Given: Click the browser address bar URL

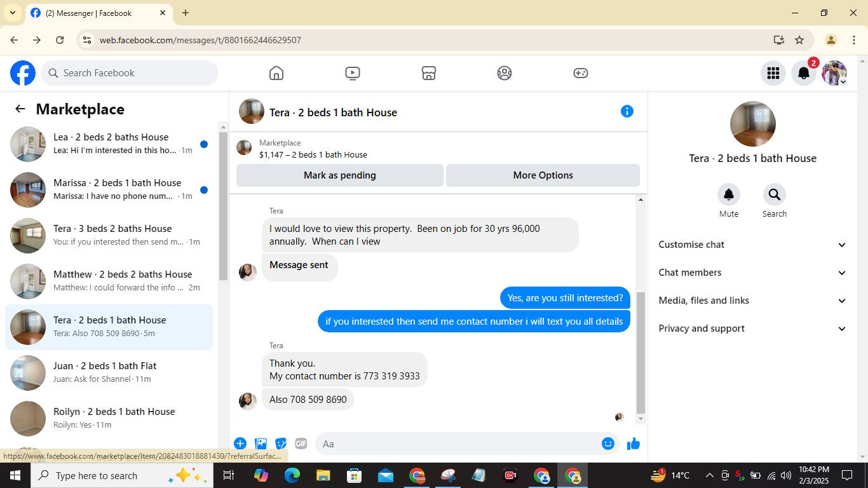Looking at the screenshot, I should [200, 40].
